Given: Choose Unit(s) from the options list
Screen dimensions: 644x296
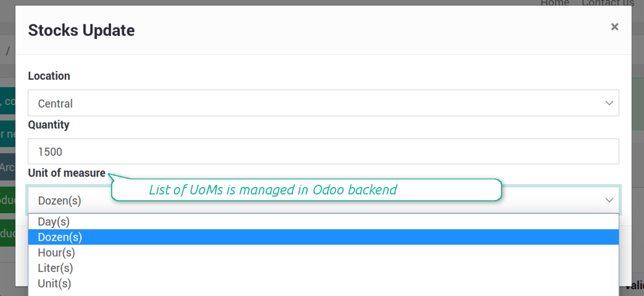Looking at the screenshot, I should [x=55, y=283].
